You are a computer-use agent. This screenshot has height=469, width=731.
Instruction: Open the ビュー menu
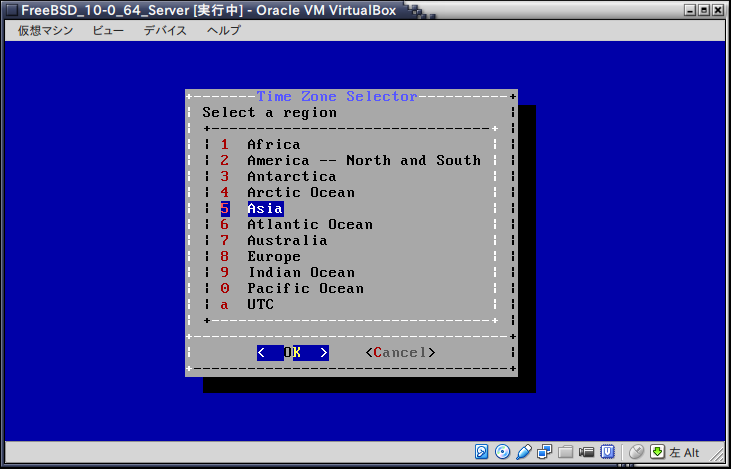click(109, 30)
